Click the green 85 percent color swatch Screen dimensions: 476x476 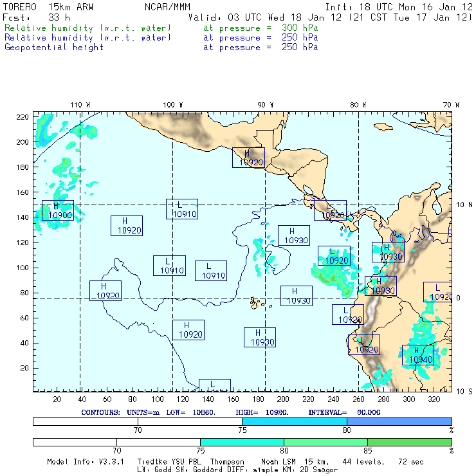coord(410,442)
